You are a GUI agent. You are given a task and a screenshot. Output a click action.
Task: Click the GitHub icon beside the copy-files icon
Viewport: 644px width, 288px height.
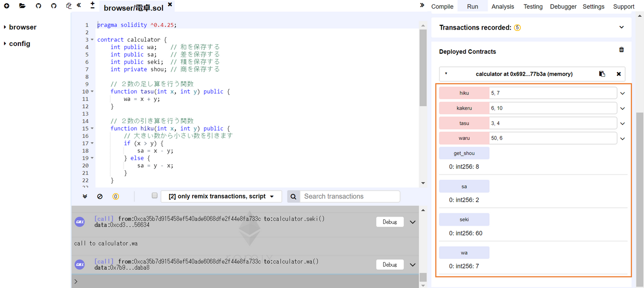54,6
